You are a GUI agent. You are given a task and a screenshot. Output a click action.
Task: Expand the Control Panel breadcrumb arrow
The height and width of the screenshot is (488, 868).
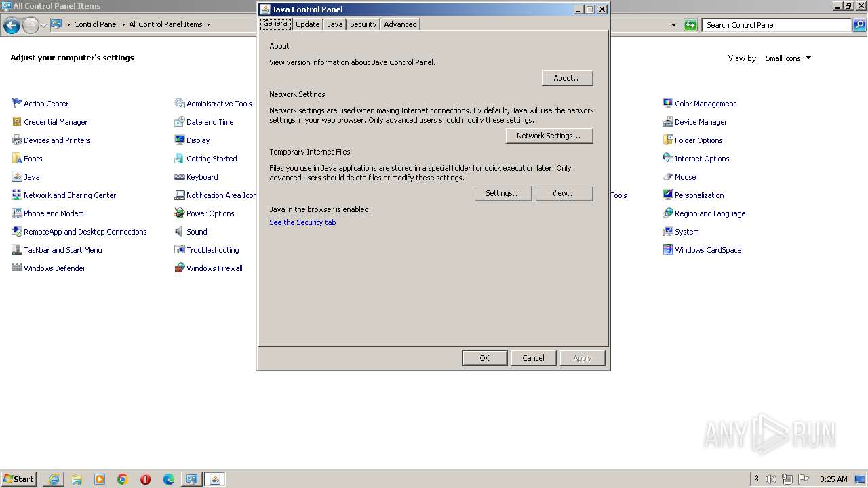pos(123,24)
